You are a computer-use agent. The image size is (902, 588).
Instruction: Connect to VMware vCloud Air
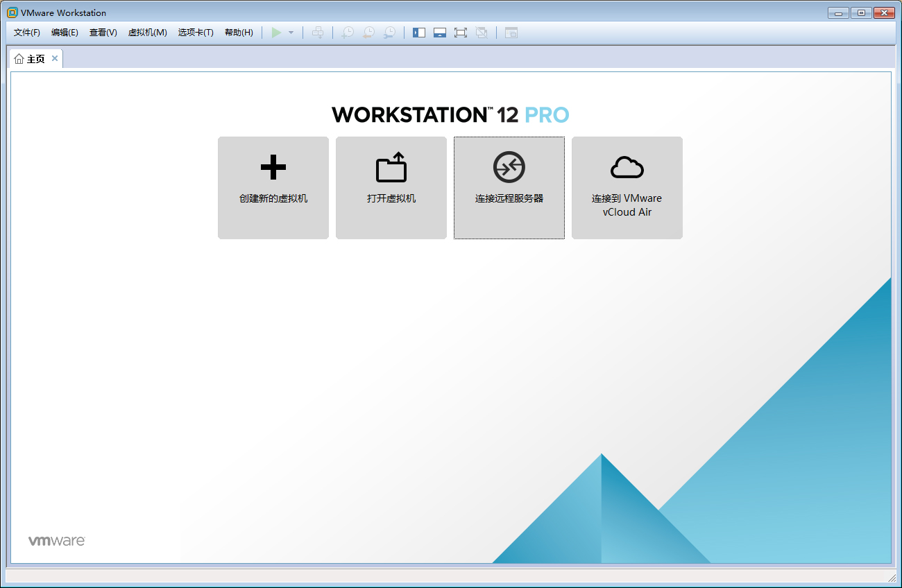pyautogui.click(x=627, y=188)
